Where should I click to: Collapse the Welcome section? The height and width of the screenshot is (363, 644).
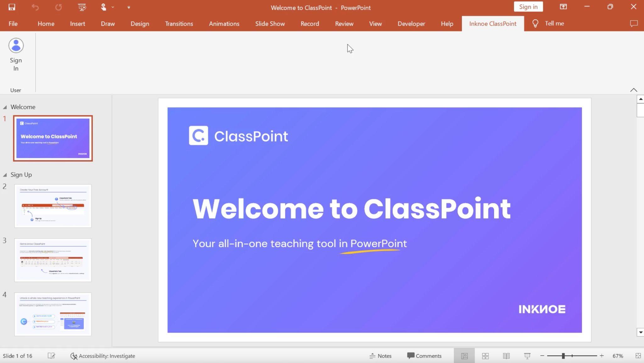pos(5,107)
